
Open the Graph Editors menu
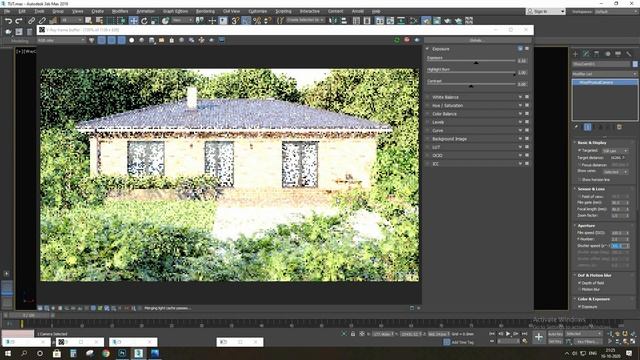[176, 11]
